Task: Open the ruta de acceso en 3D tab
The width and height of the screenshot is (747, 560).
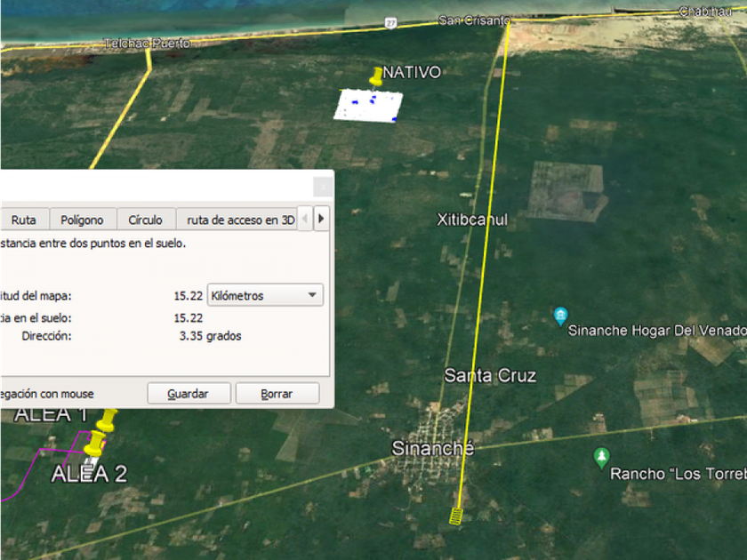Action: (238, 220)
